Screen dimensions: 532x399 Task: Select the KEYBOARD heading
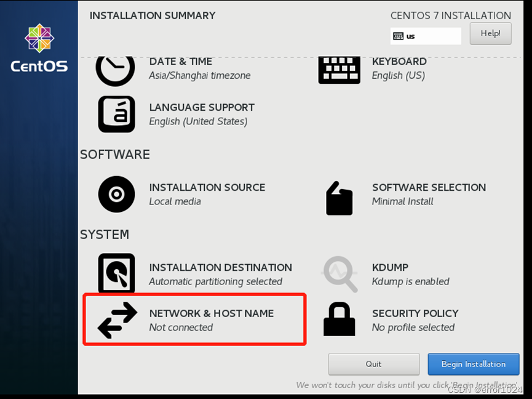pyautogui.click(x=399, y=62)
